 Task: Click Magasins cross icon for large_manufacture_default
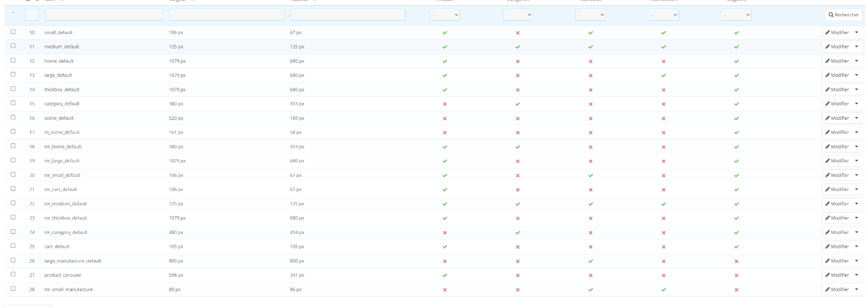click(x=736, y=261)
